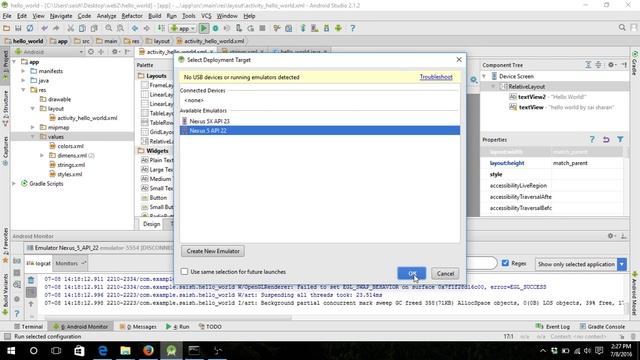
Task: Click the logcat clear trash icon
Action: tap(31, 280)
